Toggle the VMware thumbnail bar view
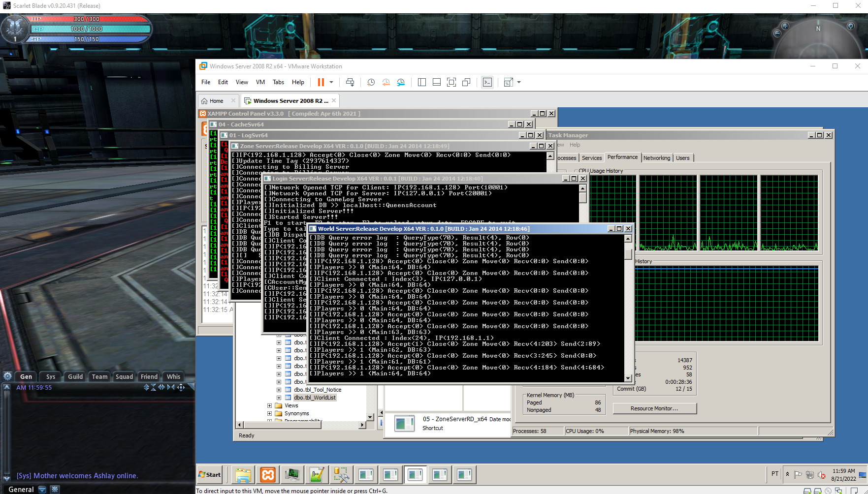Screen dimensions: 868x494 click(x=437, y=82)
